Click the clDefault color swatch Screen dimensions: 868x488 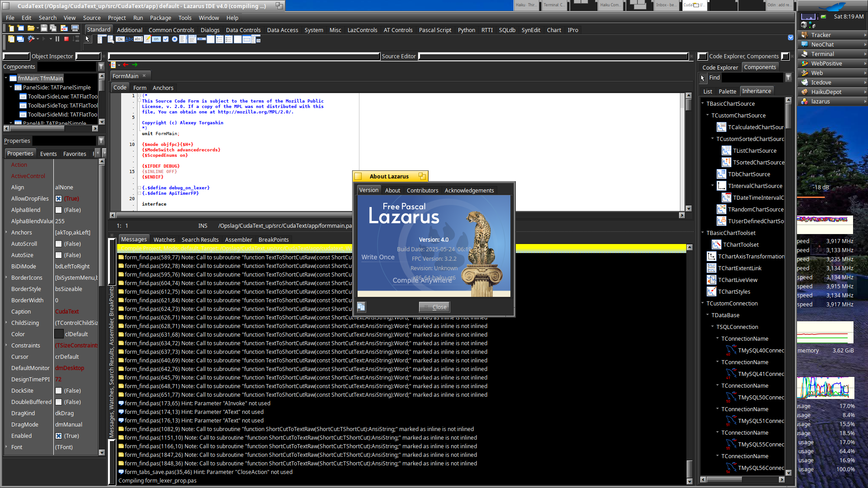click(59, 334)
